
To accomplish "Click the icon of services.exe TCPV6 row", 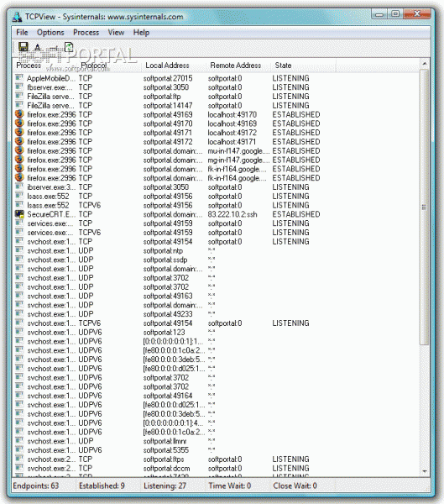I will (19, 232).
